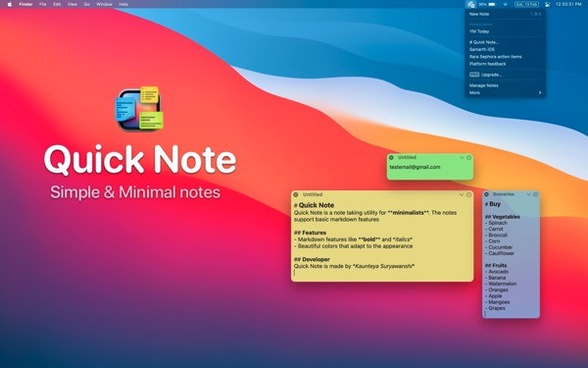Click the Corn list item
Viewport: 588px width, 368px height.
tap(492, 241)
